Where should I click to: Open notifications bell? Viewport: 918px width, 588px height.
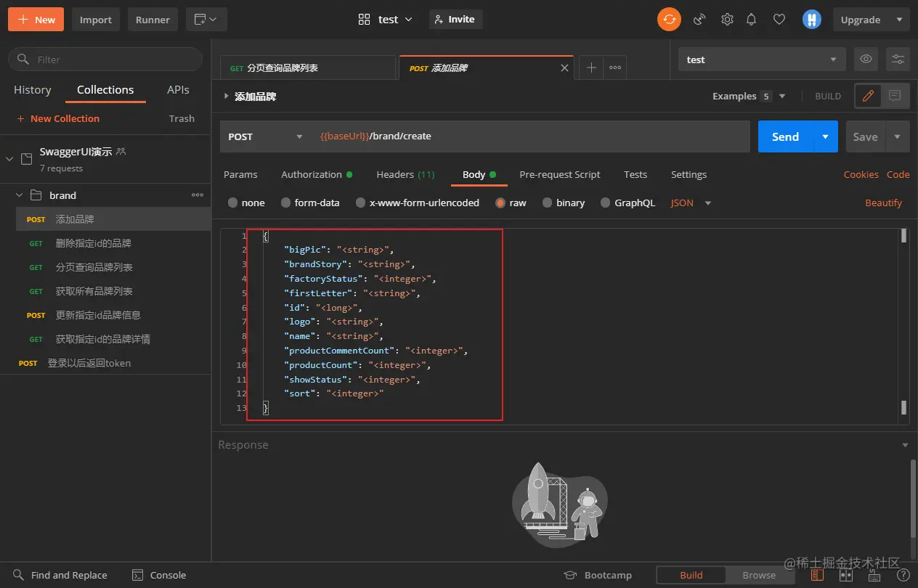click(x=752, y=20)
